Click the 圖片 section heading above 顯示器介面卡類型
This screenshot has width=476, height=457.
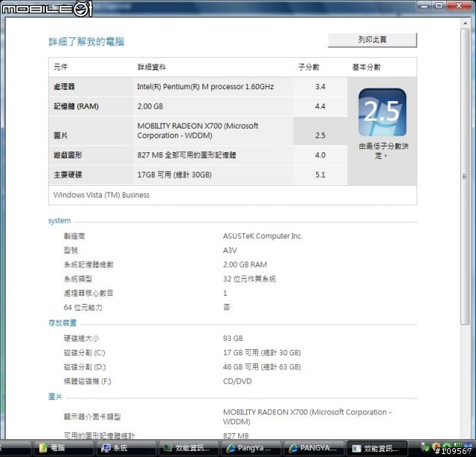point(55,396)
